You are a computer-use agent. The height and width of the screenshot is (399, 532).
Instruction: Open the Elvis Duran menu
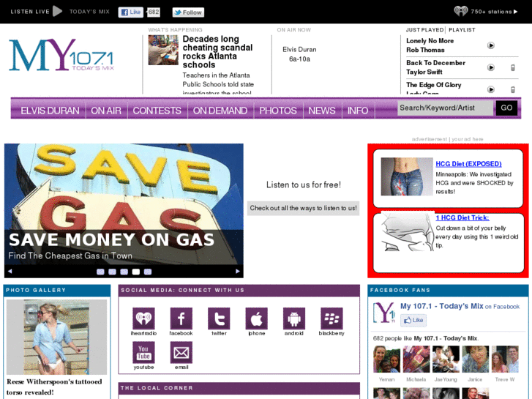pyautogui.click(x=50, y=111)
